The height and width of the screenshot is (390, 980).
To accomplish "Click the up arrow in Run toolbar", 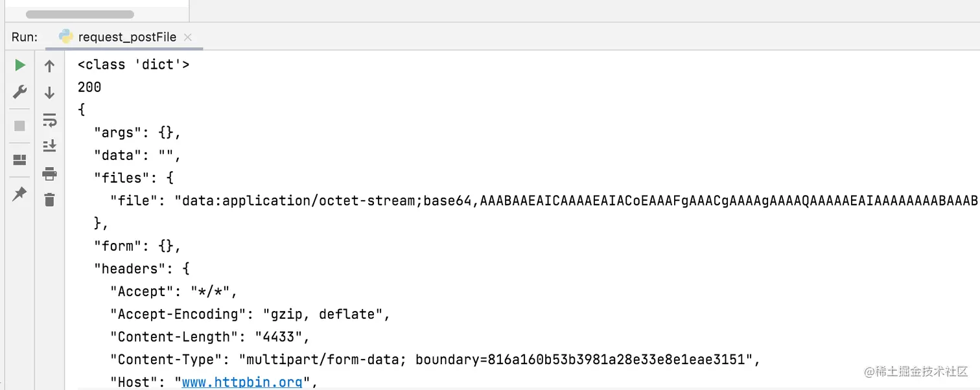I will click(49, 66).
